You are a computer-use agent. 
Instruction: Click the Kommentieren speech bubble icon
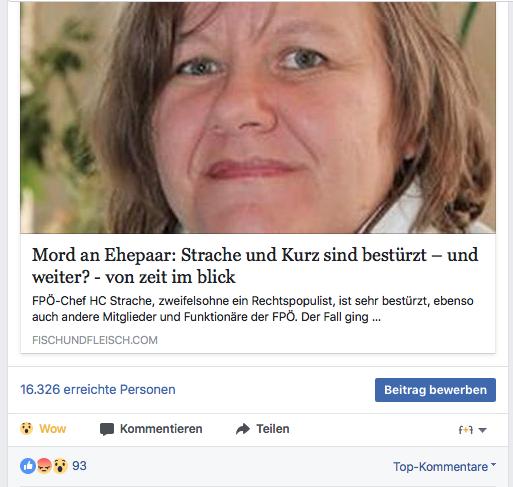tap(107, 429)
